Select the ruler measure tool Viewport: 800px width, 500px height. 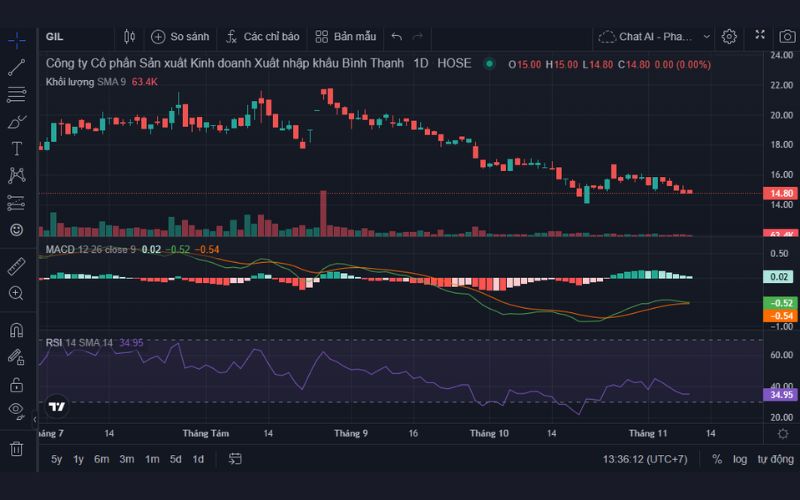point(16,266)
